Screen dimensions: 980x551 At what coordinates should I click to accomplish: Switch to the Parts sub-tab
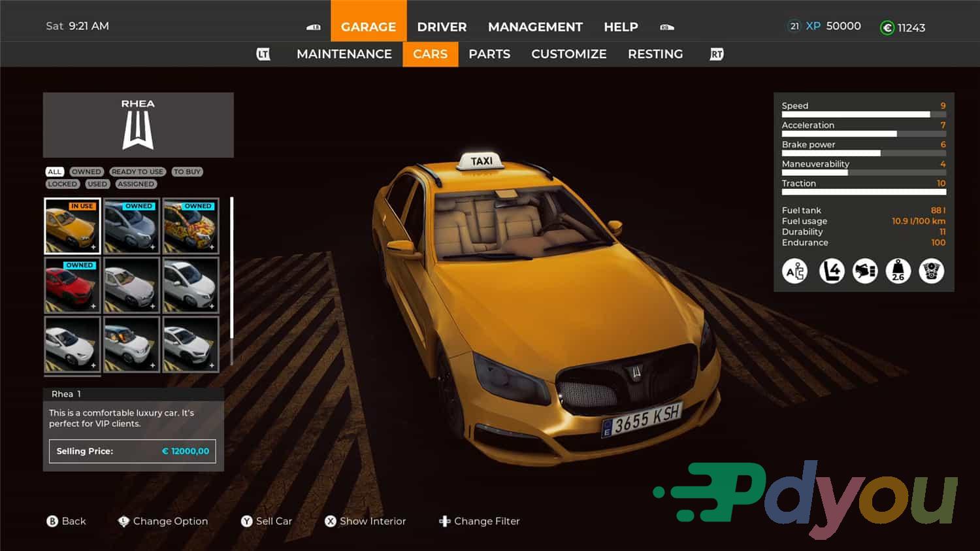point(489,54)
